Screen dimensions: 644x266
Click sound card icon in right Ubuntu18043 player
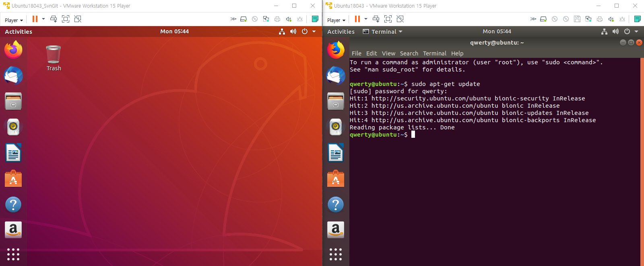point(611,19)
